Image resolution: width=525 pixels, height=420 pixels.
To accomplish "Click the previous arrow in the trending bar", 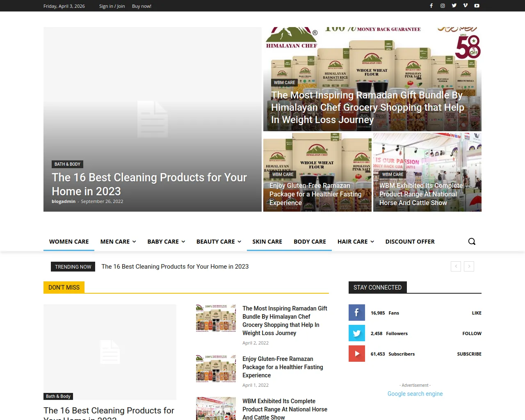I will pyautogui.click(x=456, y=266).
